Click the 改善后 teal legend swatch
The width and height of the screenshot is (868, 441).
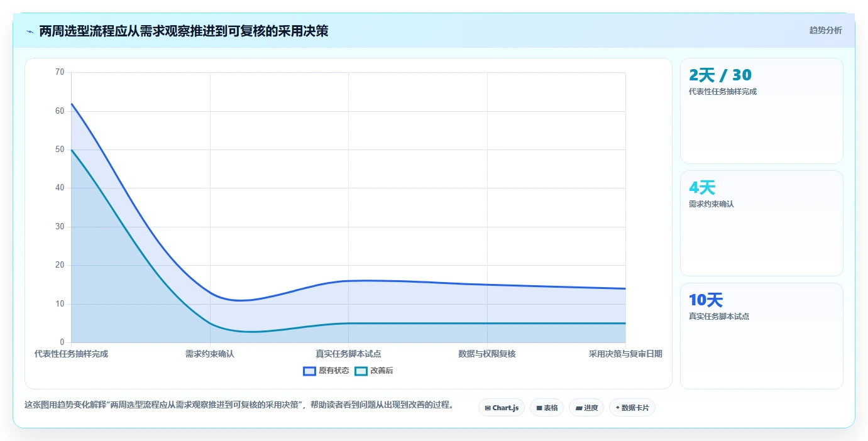[x=361, y=371]
